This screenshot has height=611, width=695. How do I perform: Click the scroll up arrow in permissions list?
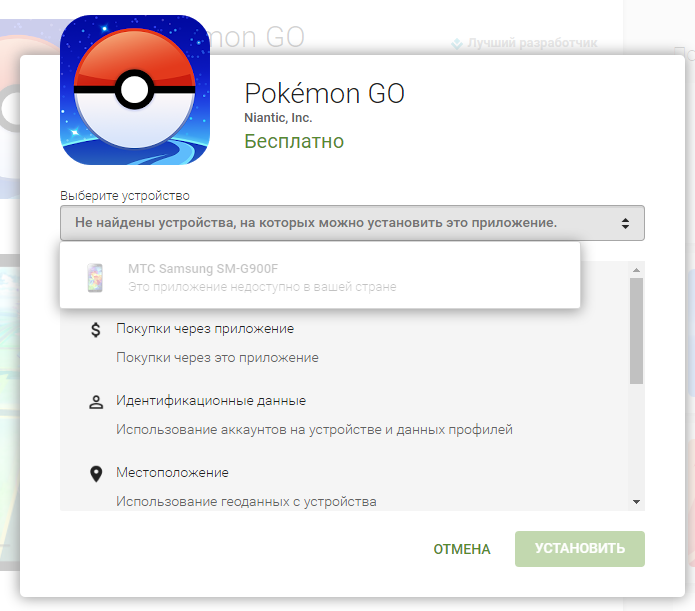tap(636, 270)
